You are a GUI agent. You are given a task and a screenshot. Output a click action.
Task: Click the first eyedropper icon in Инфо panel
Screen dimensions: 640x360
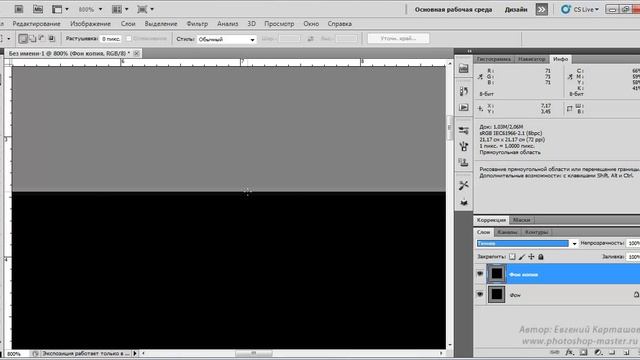(x=480, y=76)
